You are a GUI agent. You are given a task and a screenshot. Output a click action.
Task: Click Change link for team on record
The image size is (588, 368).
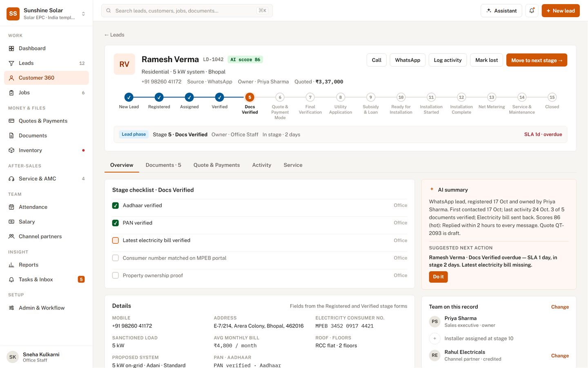(x=560, y=307)
